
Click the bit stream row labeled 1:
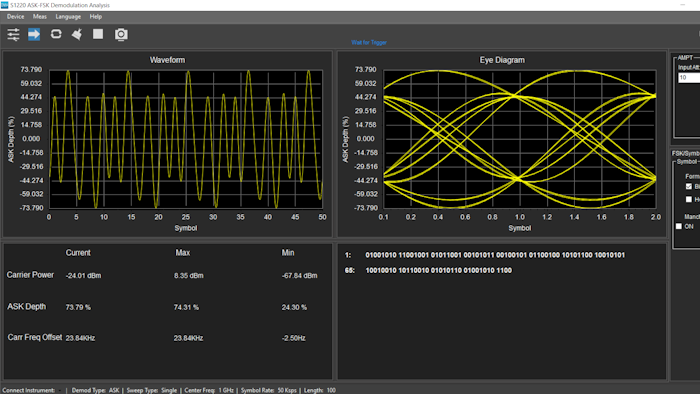(485, 255)
